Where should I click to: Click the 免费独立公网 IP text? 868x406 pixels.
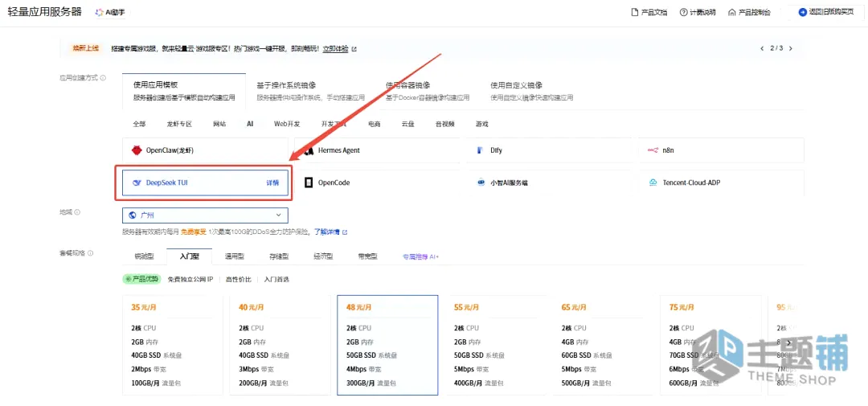click(190, 279)
